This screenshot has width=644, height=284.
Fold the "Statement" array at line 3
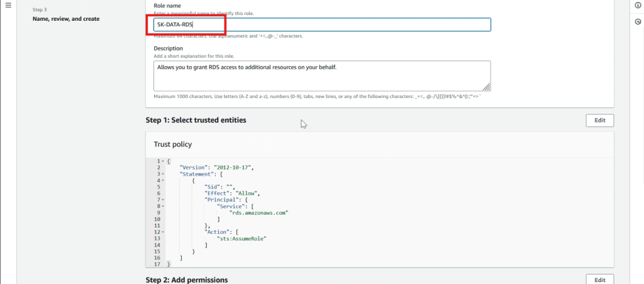(163, 174)
